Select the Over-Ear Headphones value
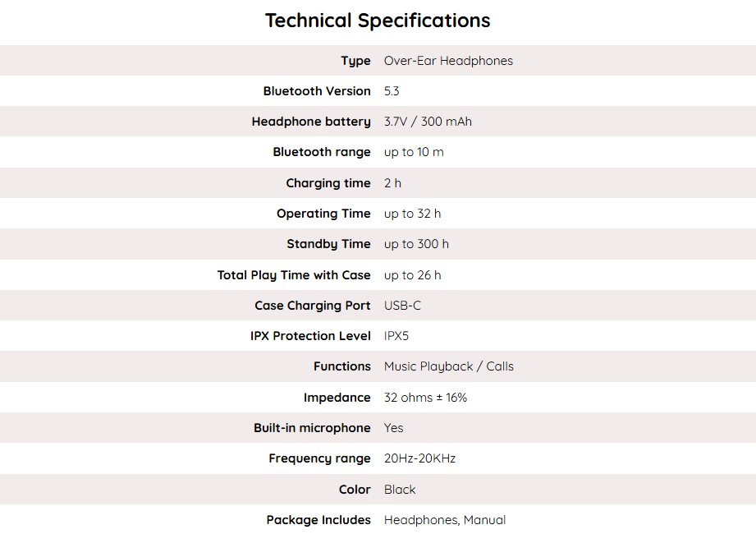Screen dimensions: 756x534 (448, 61)
